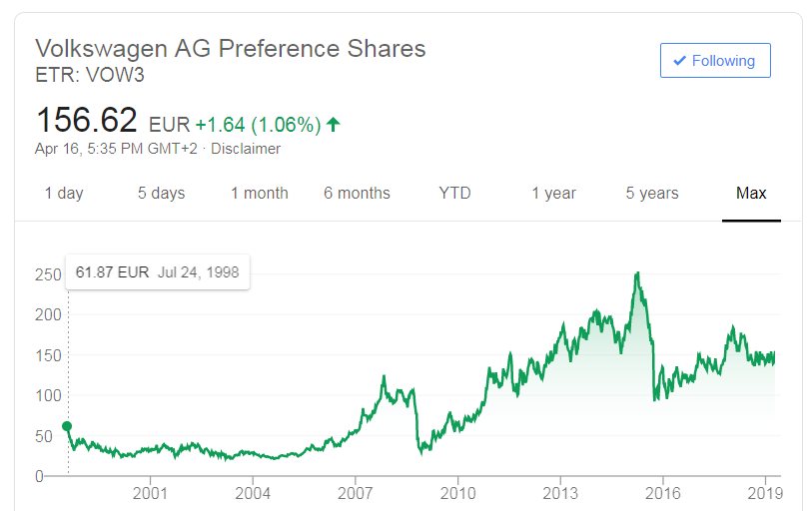Switch chart to 1 year
This screenshot has height=511, width=812.
point(554,194)
